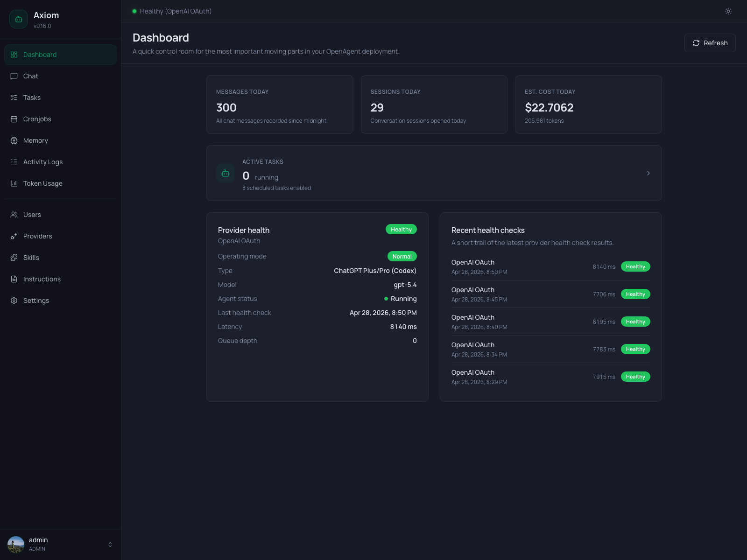Select the Tasks icon in the sidebar
The image size is (747, 560).
(14, 98)
